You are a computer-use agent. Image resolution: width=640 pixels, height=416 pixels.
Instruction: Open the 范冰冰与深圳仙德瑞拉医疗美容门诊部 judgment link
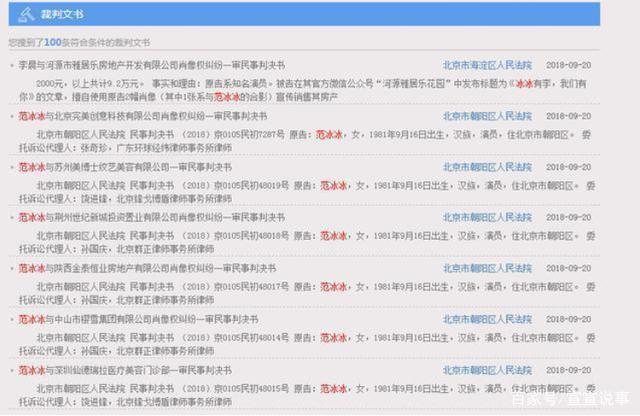[125, 370]
